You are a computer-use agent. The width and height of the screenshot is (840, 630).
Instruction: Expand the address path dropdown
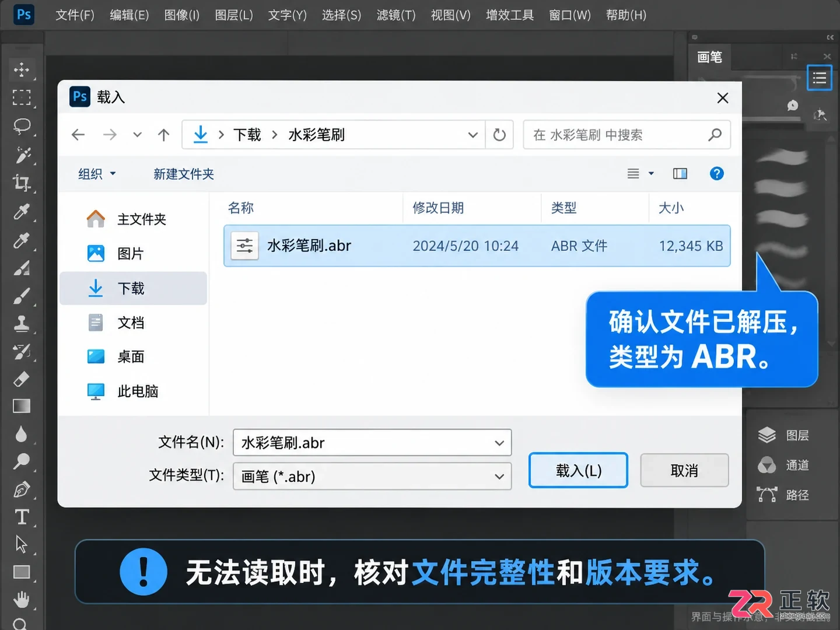473,135
